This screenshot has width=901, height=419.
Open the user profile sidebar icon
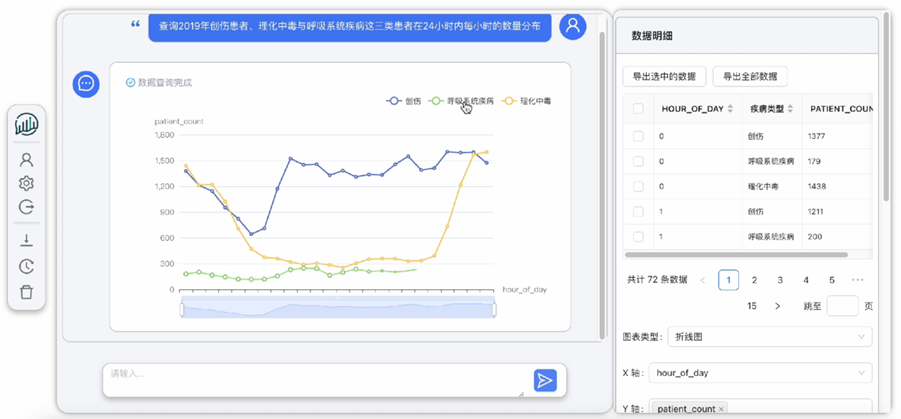tap(27, 160)
